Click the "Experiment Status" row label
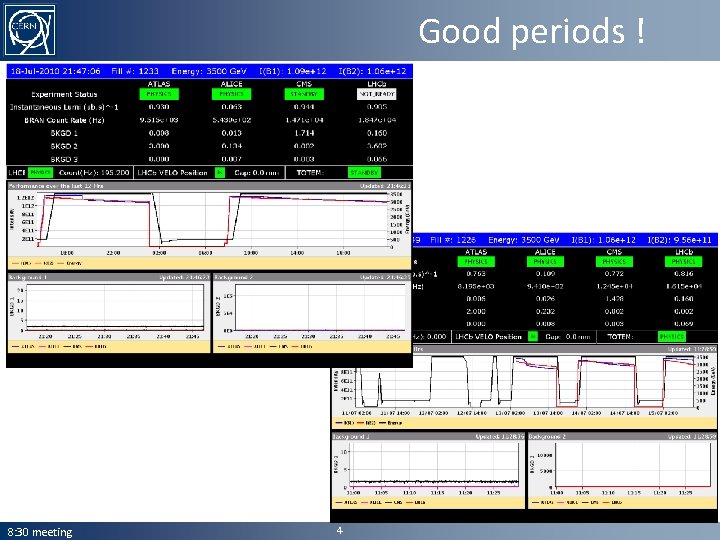 click(x=64, y=95)
